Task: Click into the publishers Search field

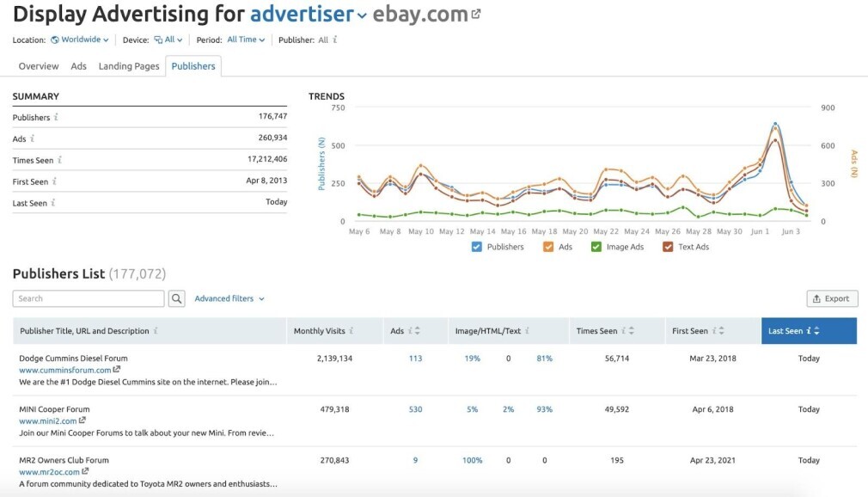Action: tap(89, 298)
